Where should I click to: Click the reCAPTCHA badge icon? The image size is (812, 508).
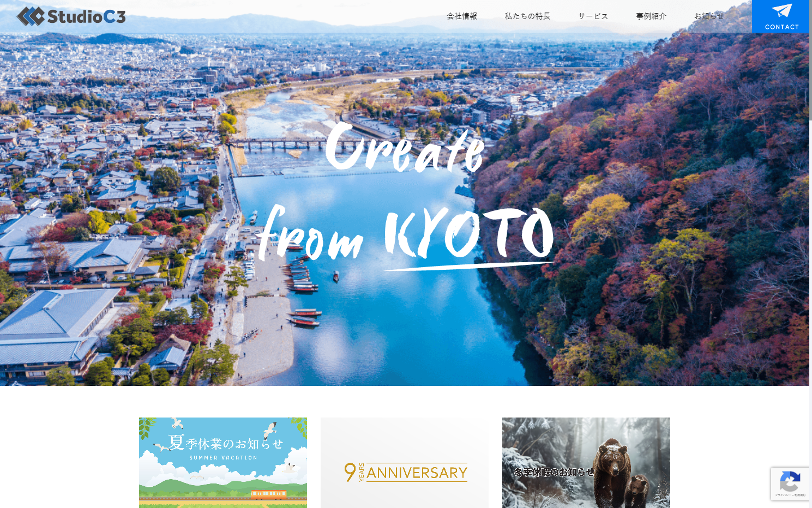(790, 482)
